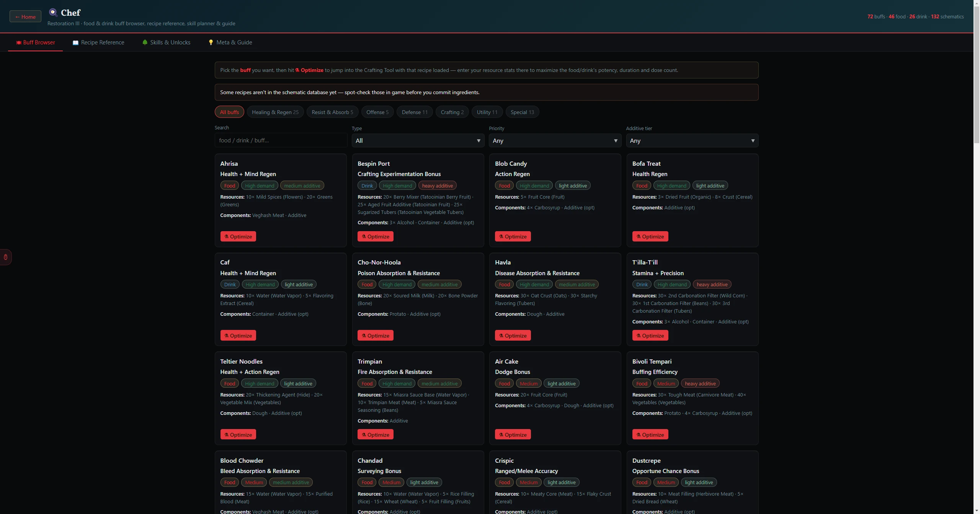This screenshot has height=514, width=980.
Task: Click the Bofa Treat card title
Action: [x=647, y=163]
